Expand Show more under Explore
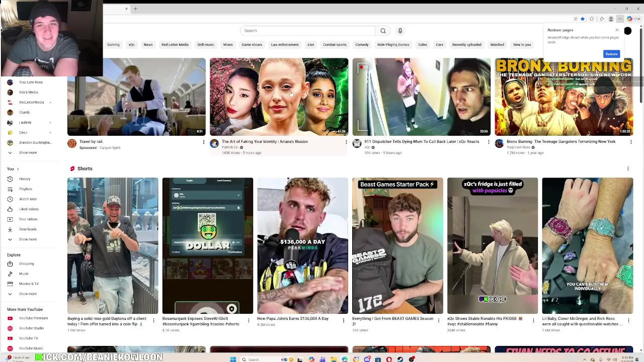The height and width of the screenshot is (362, 644). coord(28,294)
